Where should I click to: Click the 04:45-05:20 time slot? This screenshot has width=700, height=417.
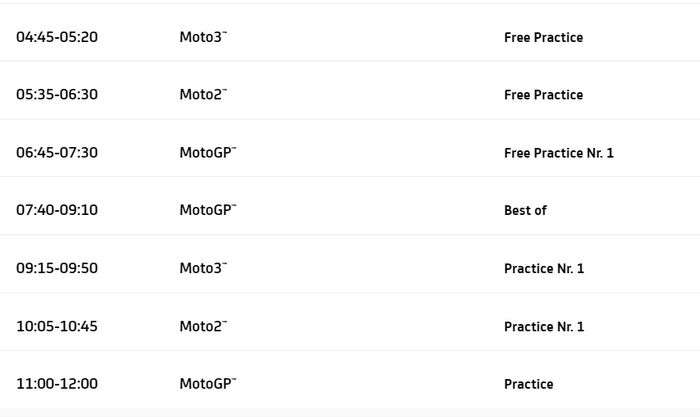click(x=57, y=37)
